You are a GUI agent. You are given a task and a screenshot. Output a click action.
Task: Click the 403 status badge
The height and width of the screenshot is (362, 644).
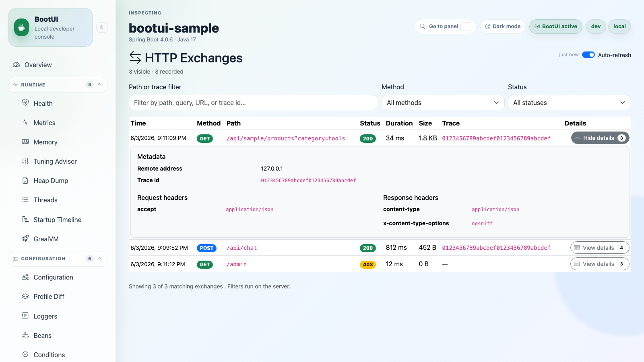click(368, 264)
